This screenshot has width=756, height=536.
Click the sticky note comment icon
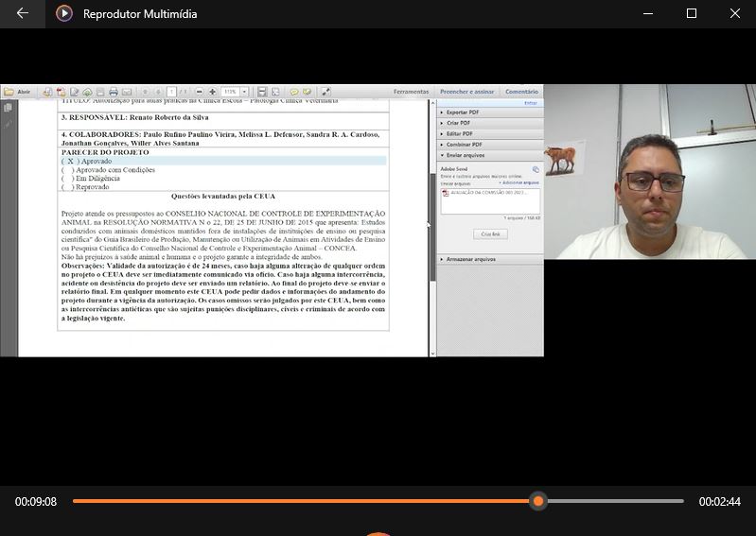293,92
